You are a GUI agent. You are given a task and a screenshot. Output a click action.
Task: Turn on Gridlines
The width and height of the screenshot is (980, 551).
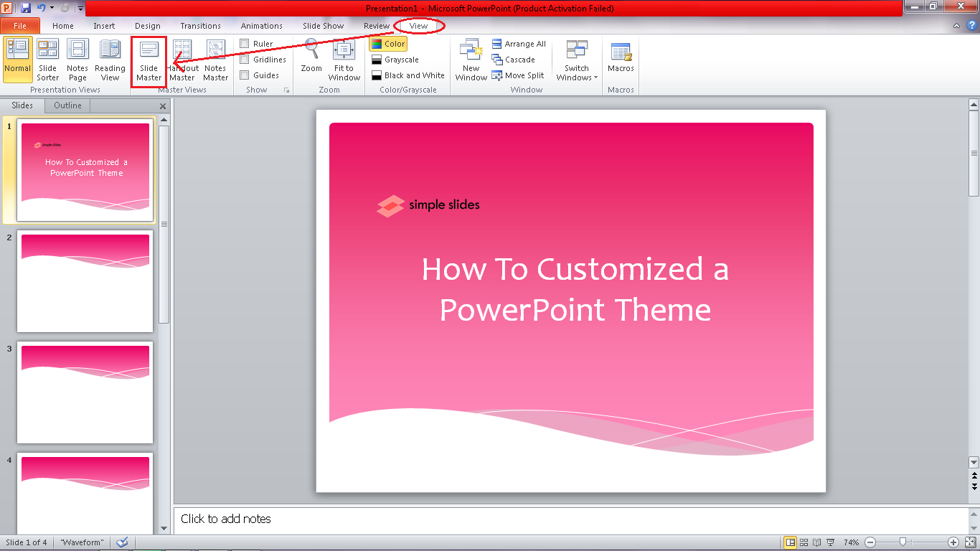tap(244, 59)
